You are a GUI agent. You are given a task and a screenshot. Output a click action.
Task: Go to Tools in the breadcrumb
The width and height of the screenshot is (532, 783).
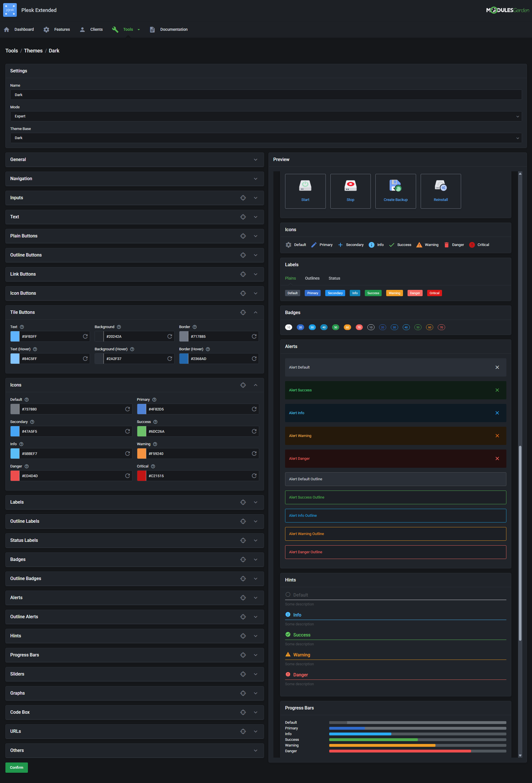pyautogui.click(x=11, y=51)
